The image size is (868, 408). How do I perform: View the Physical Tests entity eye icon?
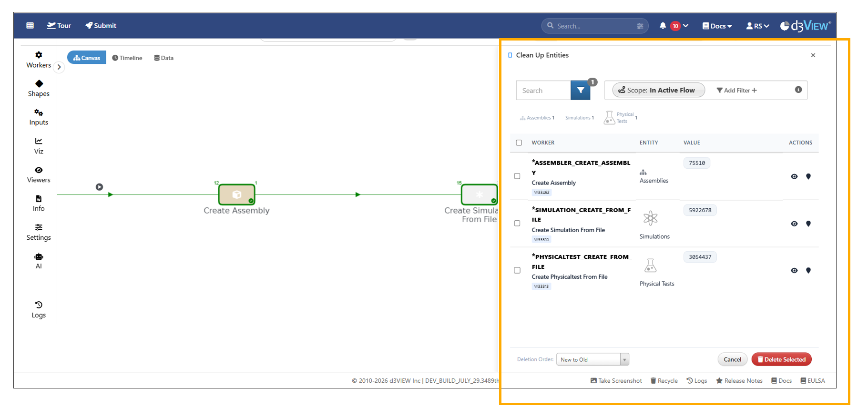[794, 270]
